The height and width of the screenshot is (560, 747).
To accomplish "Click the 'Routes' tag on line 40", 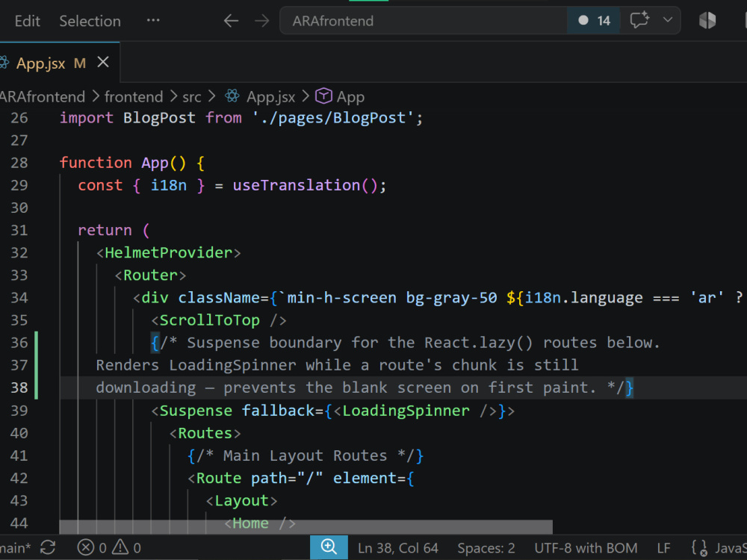I will (205, 433).
